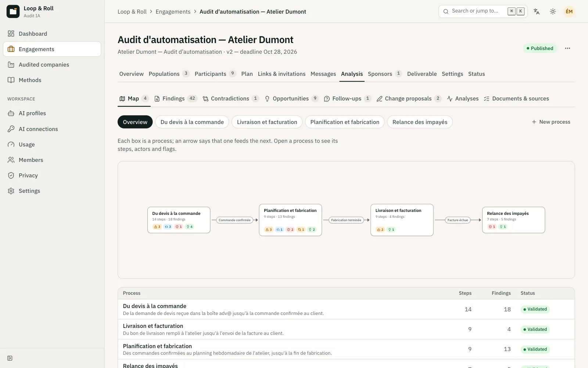Open the Engagements breadcrumb link
This screenshot has width=588, height=368.
coord(173,12)
